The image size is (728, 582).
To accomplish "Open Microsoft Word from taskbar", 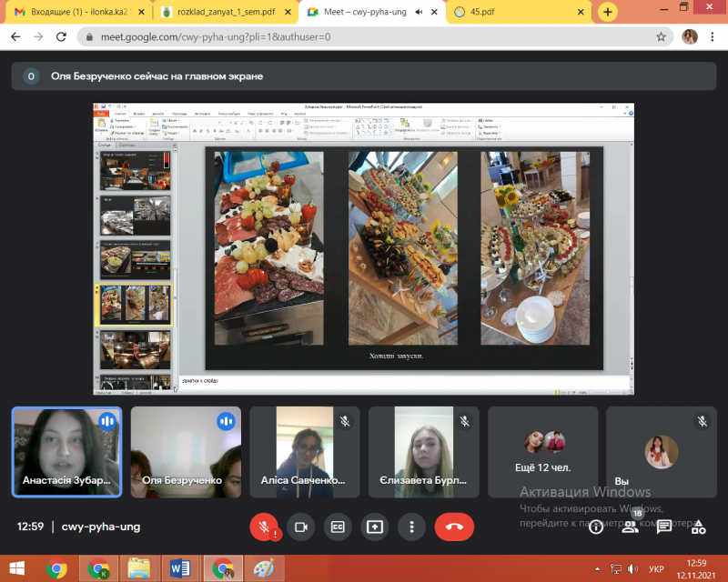I will [x=179, y=568].
